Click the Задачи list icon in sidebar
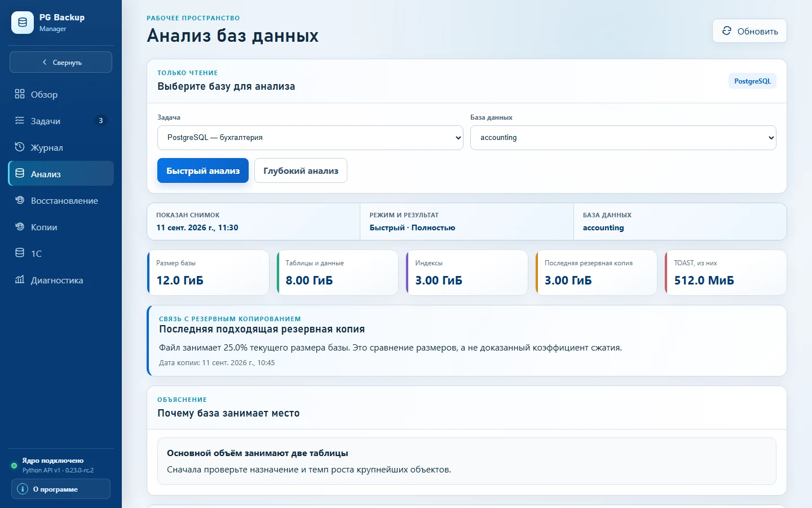This screenshot has height=508, width=812. pyautogui.click(x=20, y=120)
